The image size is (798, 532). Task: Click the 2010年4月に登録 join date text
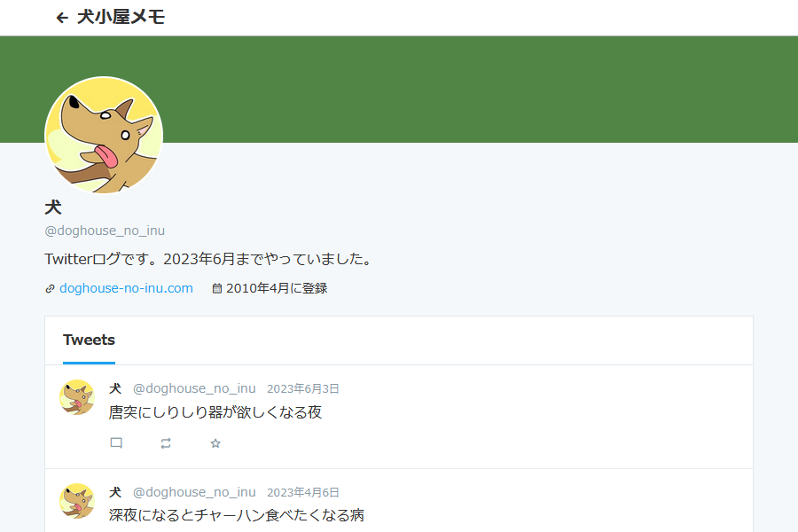coord(277,288)
